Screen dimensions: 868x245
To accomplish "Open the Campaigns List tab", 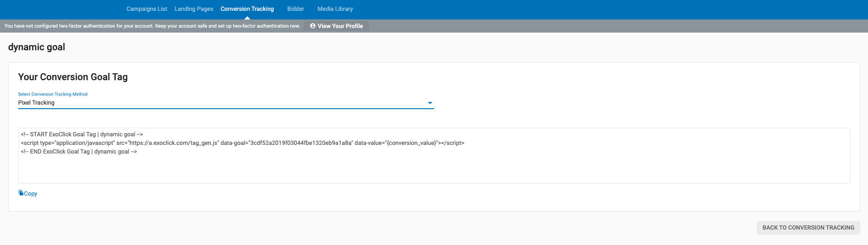I will coord(147,9).
